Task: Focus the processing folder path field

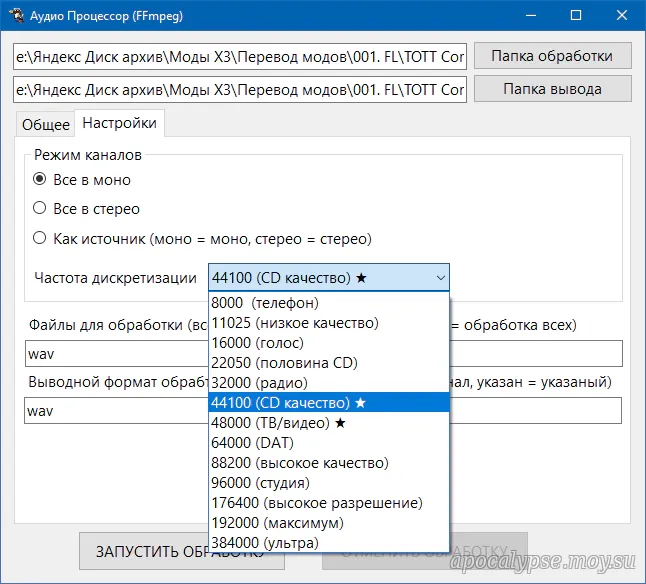Action: [240, 56]
